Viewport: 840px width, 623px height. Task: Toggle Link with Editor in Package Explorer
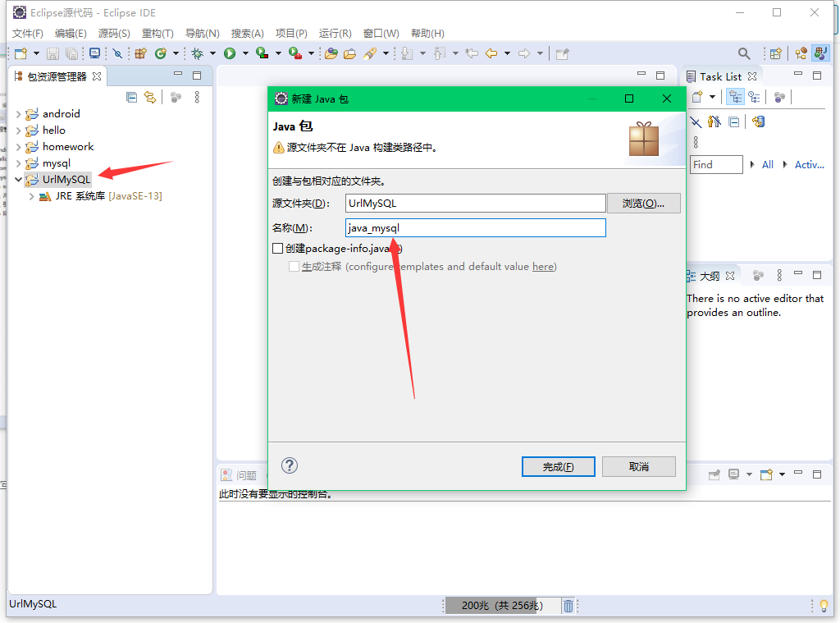[x=150, y=97]
